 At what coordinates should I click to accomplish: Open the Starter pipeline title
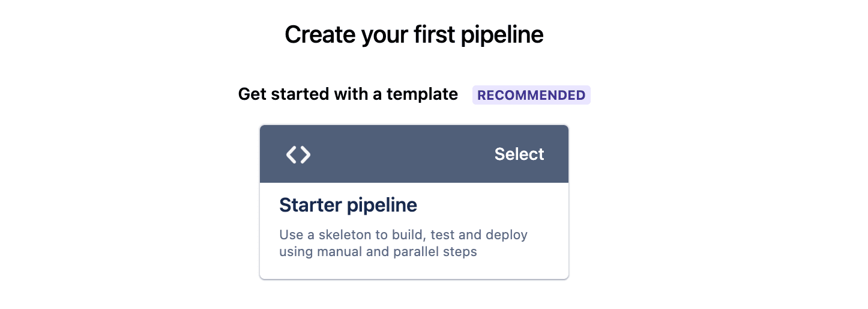[x=348, y=205]
